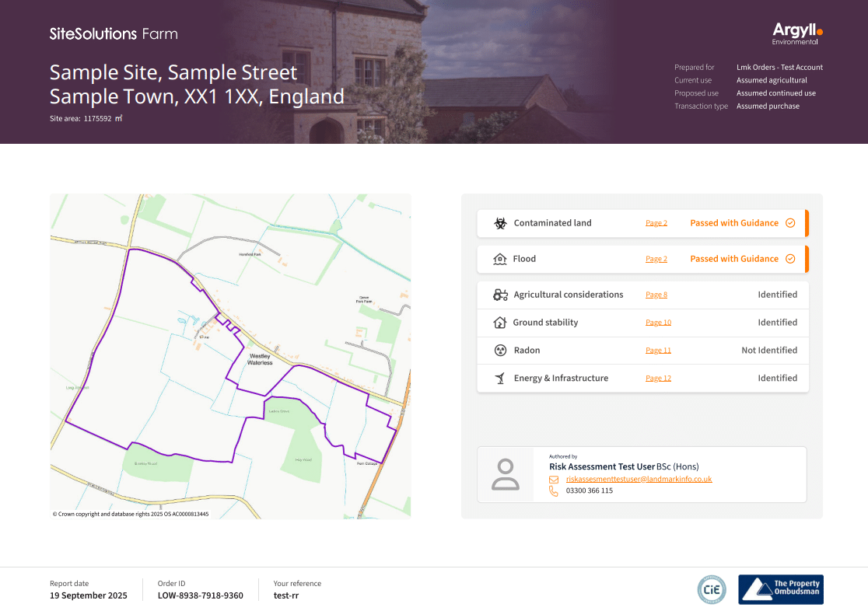Click the author email address link
Screen dimensions: 868x611
[639, 480]
